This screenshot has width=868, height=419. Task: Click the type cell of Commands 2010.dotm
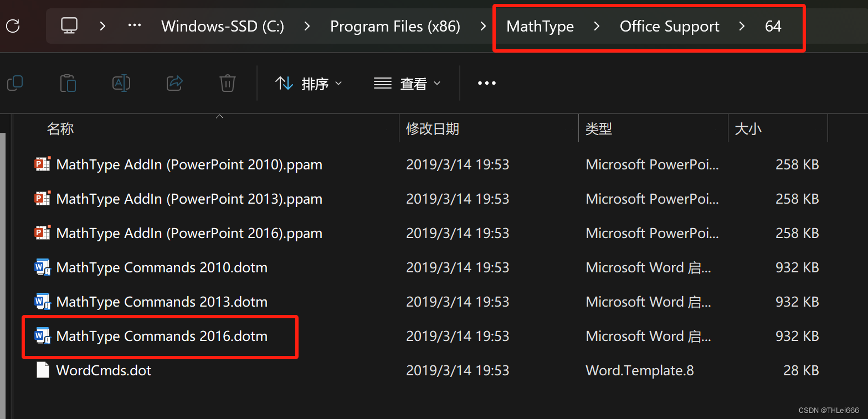click(649, 267)
